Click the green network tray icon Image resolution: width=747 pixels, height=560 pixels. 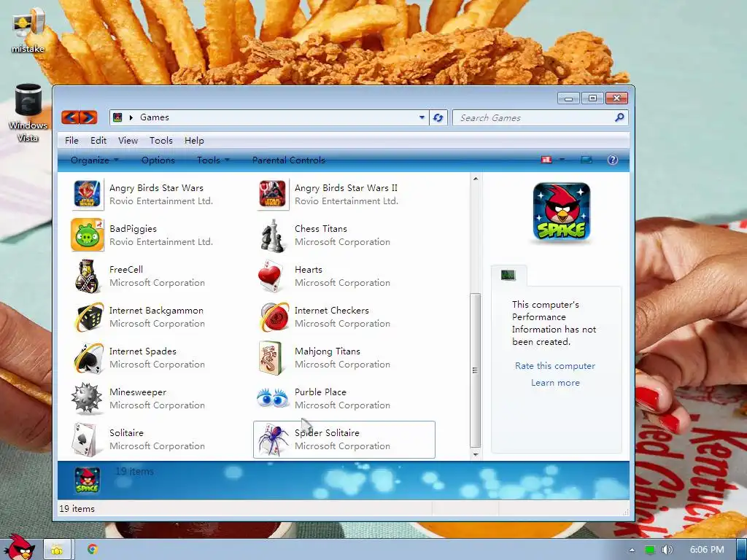click(x=649, y=550)
